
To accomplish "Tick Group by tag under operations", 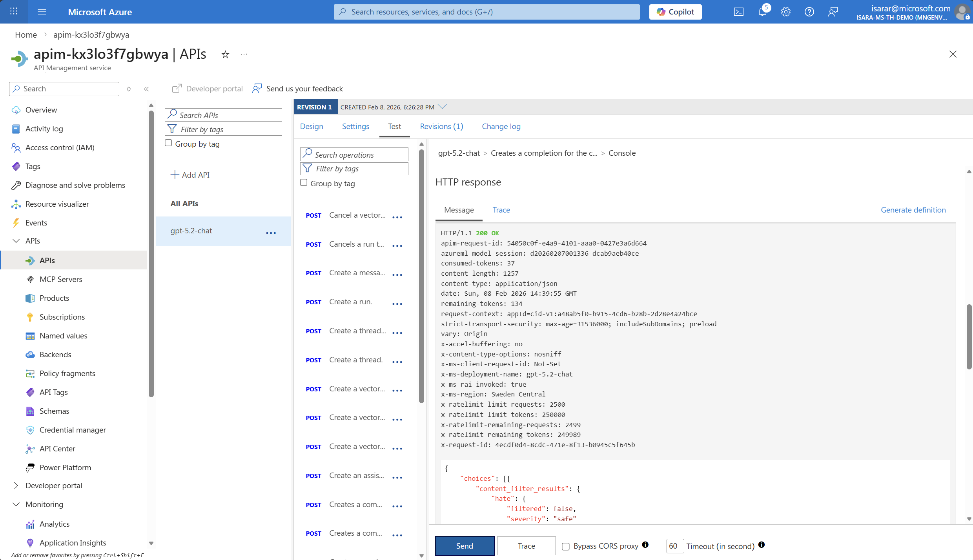I will 304,183.
